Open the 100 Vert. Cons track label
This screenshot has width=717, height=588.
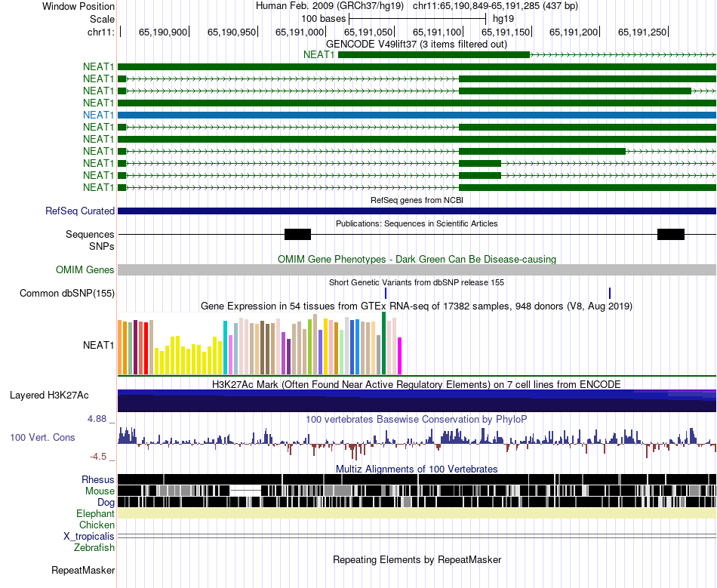tap(42, 437)
